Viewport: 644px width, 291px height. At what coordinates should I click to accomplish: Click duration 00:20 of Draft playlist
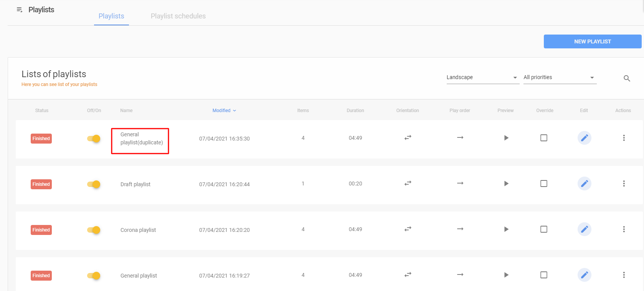click(355, 184)
